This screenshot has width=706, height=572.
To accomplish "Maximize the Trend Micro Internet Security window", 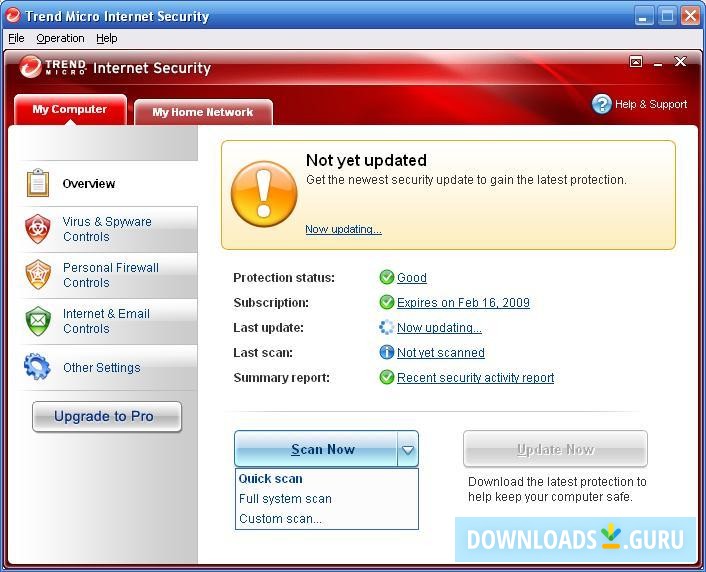I will pos(667,16).
